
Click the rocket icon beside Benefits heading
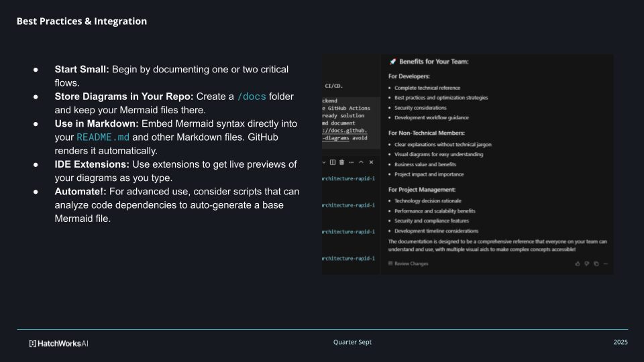coord(392,62)
